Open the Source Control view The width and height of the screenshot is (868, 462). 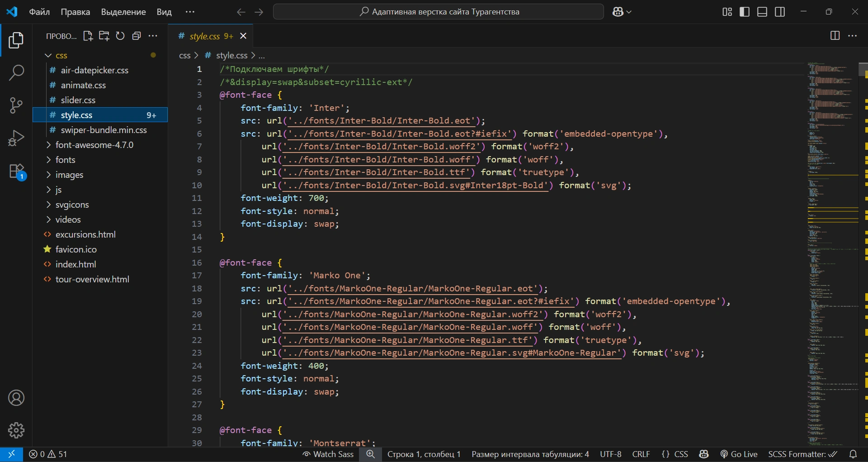16,105
